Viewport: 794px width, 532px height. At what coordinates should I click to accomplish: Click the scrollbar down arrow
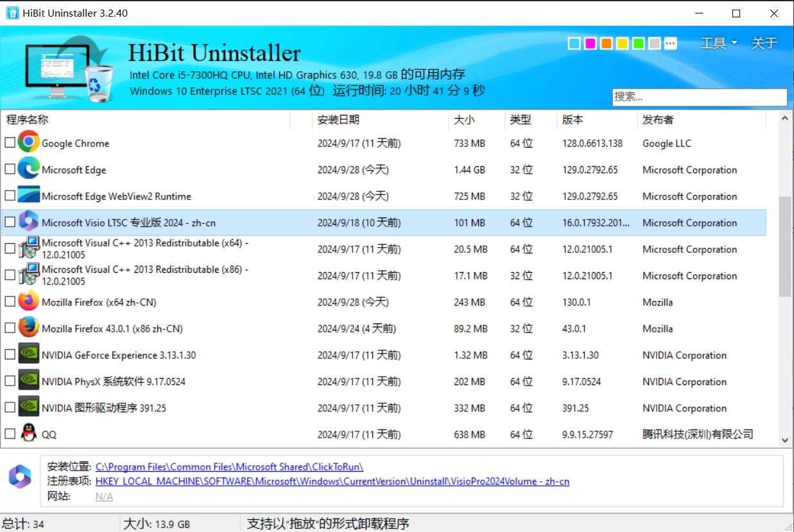click(x=784, y=440)
